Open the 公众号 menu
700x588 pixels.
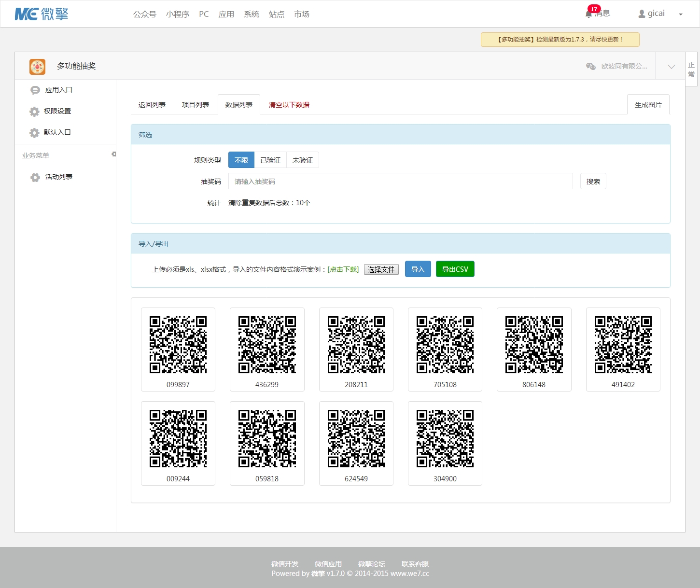(x=145, y=14)
